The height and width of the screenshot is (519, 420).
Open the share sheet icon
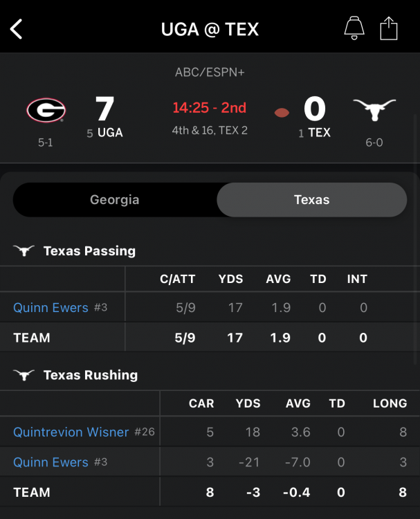pos(389,28)
